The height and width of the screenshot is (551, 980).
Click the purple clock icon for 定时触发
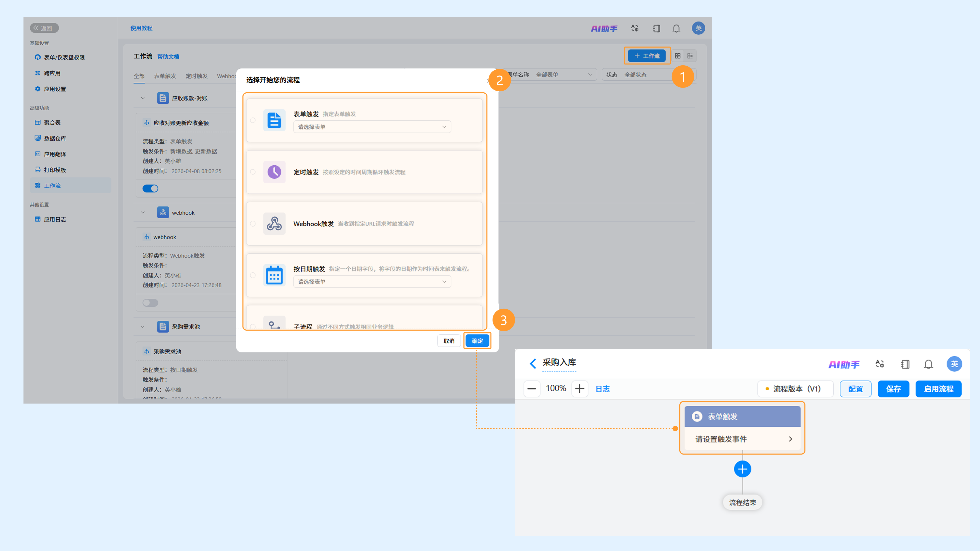tap(274, 172)
